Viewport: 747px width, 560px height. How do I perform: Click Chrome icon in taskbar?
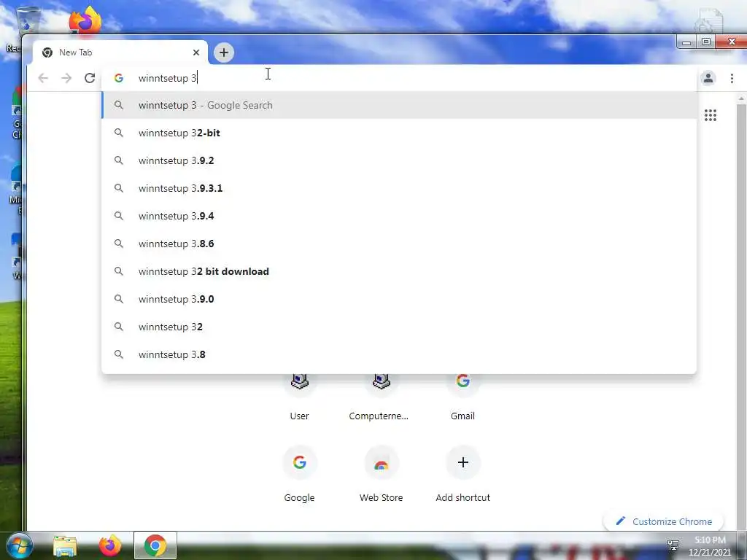(x=155, y=545)
